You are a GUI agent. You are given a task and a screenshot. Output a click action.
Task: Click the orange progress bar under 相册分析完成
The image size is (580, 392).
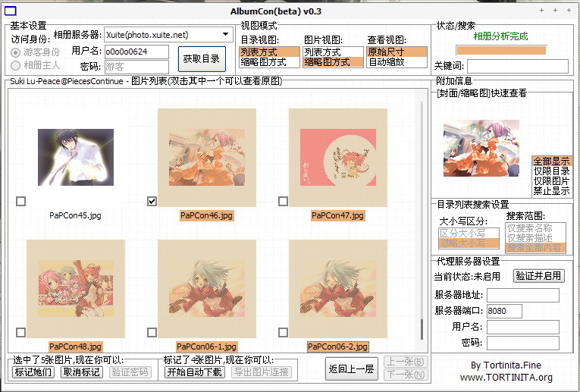pos(502,50)
